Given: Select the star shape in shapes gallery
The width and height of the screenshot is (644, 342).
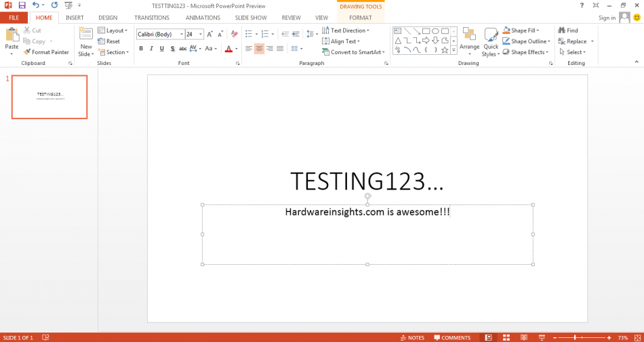Looking at the screenshot, I should [x=445, y=50].
